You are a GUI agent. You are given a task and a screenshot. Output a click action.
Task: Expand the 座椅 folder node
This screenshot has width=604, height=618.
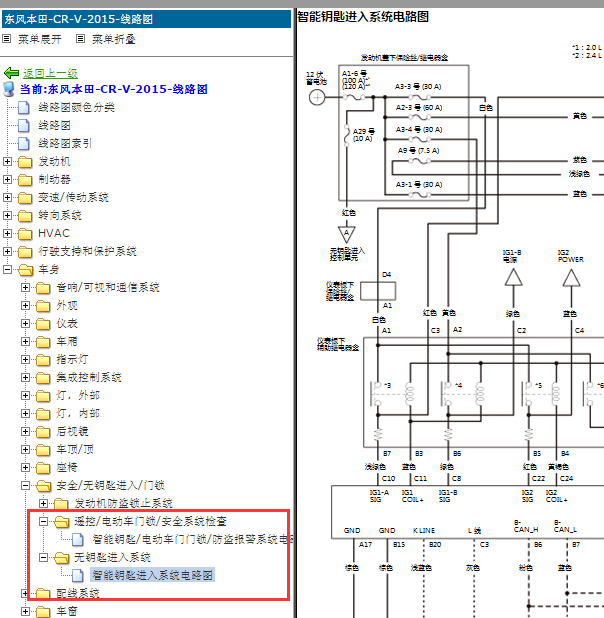point(25,467)
